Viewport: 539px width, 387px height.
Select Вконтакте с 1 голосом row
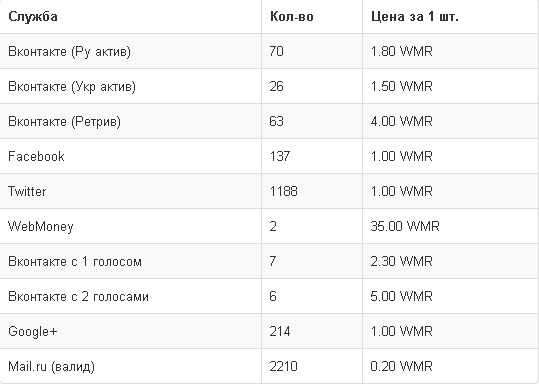pos(269,261)
